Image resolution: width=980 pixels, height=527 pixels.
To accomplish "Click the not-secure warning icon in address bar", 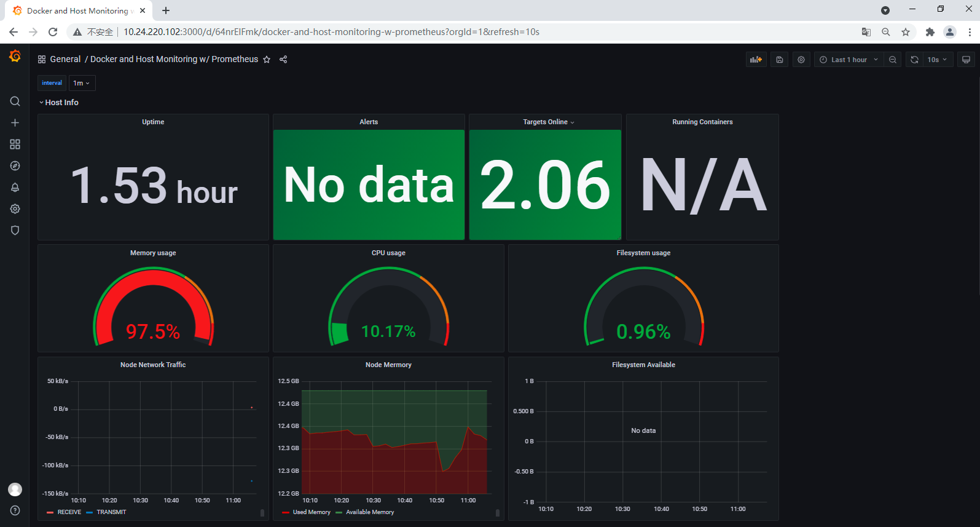I will pos(77,32).
